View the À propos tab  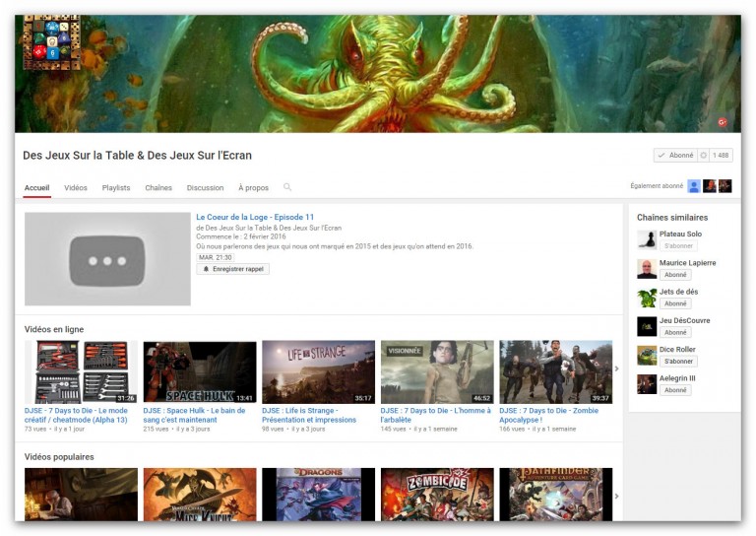pos(254,187)
